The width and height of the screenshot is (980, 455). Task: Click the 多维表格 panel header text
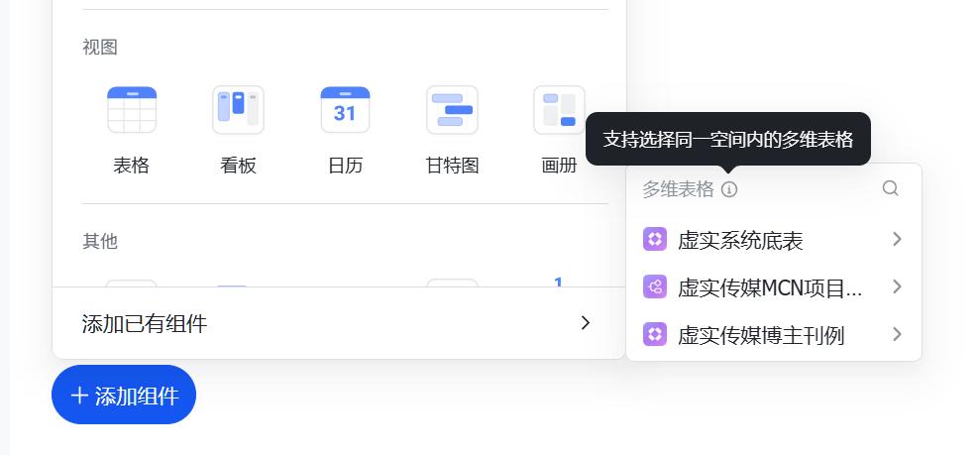[678, 189]
